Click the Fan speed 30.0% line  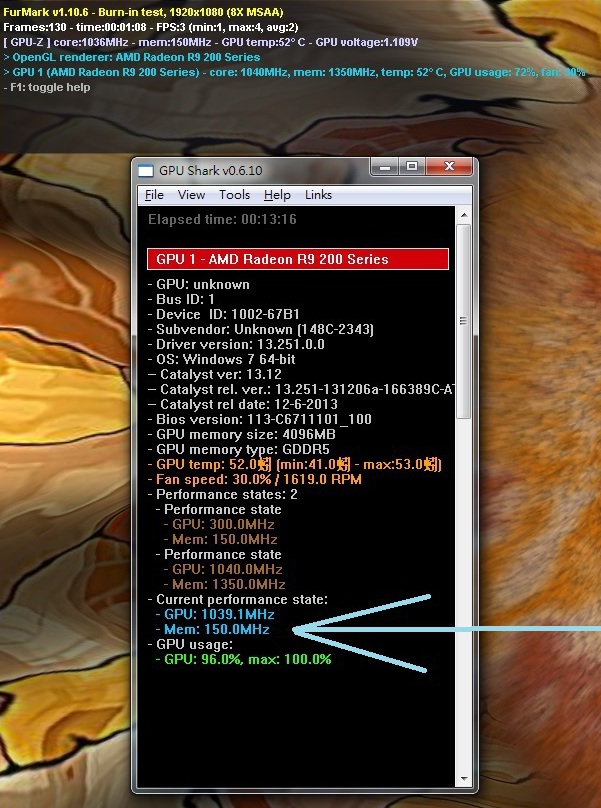pos(255,479)
